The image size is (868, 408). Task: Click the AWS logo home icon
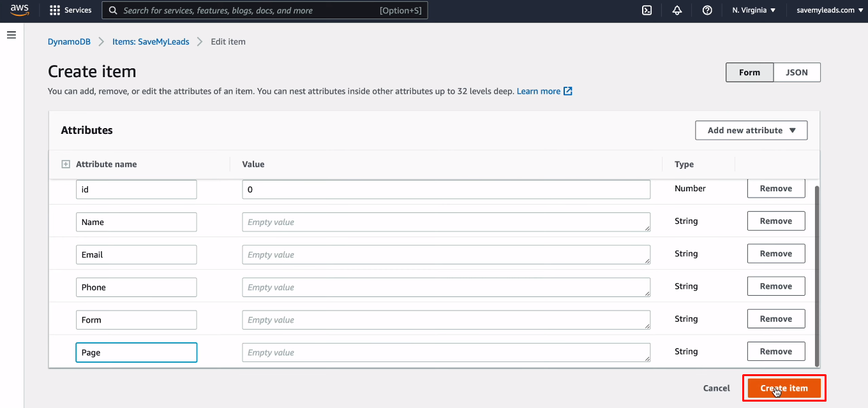pos(19,10)
